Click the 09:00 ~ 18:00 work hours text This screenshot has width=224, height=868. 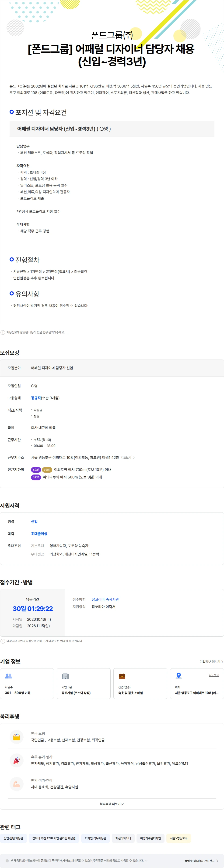pyautogui.click(x=45, y=446)
